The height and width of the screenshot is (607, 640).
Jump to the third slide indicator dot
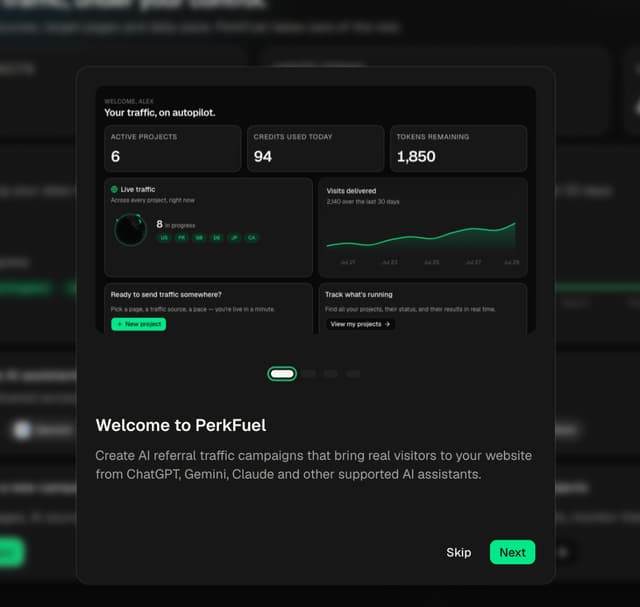331,374
